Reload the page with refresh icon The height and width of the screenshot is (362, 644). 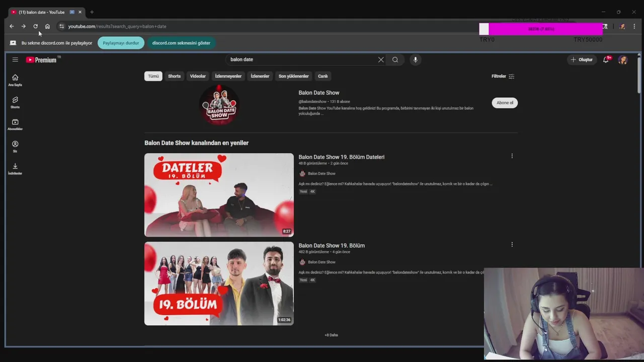point(35,26)
